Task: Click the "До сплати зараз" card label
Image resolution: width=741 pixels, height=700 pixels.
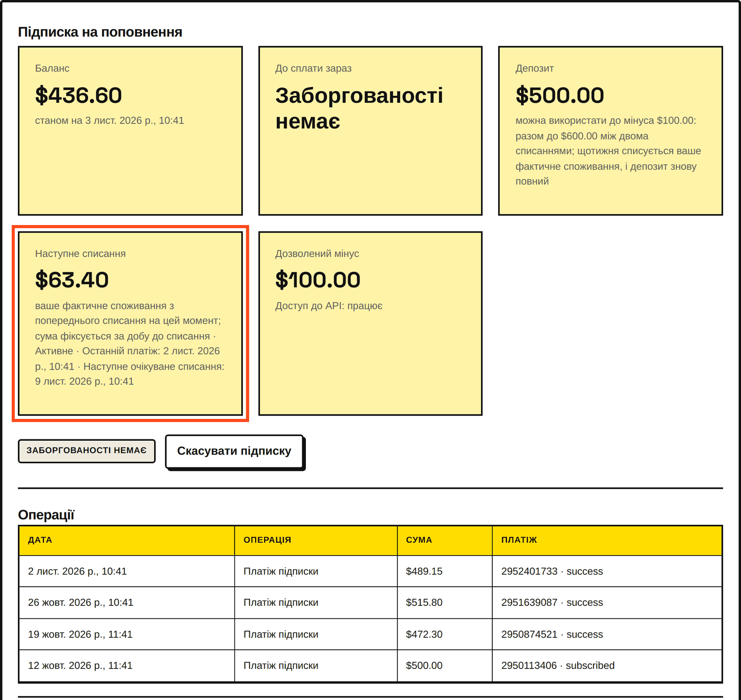Action: click(x=313, y=68)
